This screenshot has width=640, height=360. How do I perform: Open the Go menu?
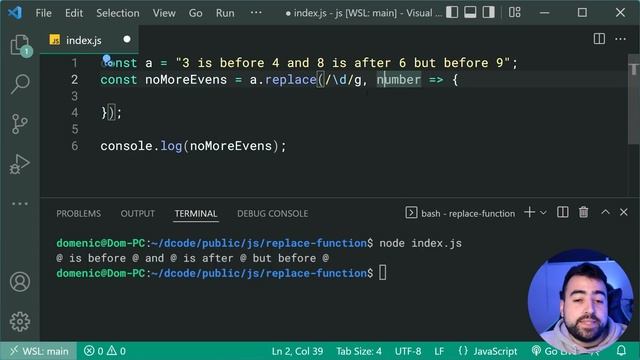pyautogui.click(x=196, y=13)
